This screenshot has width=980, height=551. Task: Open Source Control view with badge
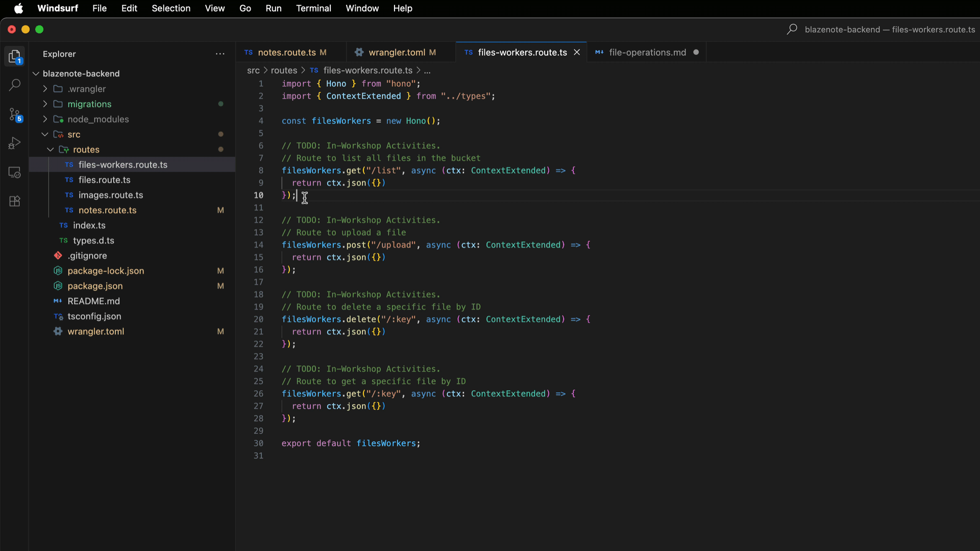(14, 114)
